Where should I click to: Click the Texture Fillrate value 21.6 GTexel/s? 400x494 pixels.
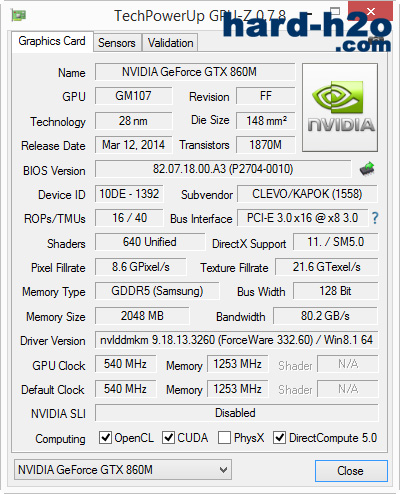tap(327, 267)
